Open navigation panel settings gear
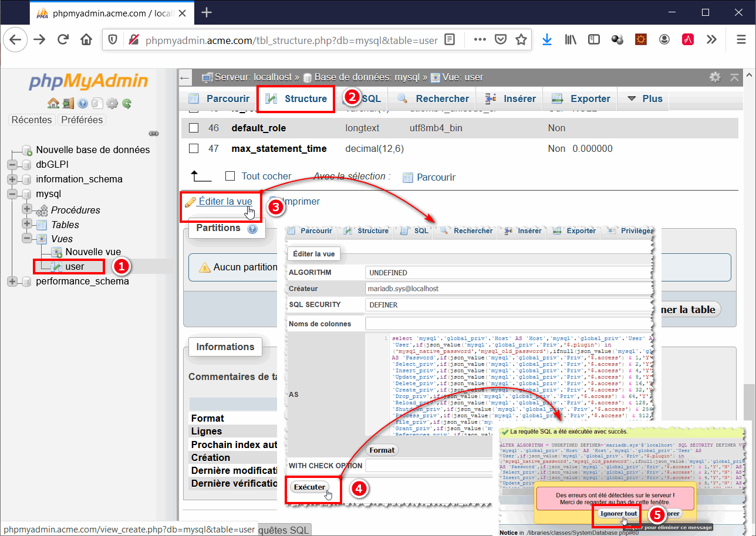The height and width of the screenshot is (536, 756). [112, 103]
